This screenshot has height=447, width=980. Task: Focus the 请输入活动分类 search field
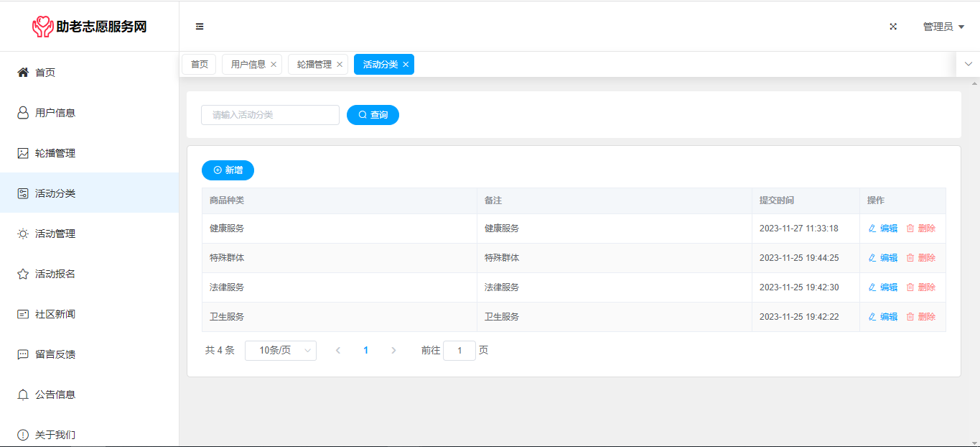click(270, 115)
